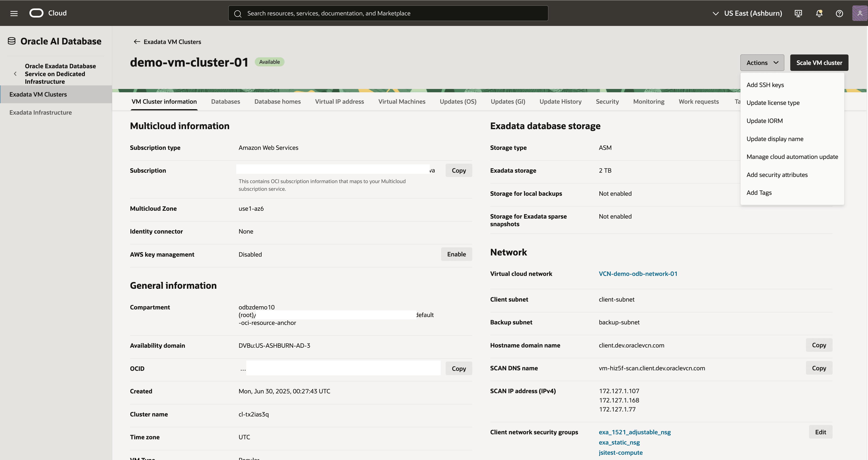Click the use1-az6 Multicloud Zone value
Image resolution: width=868 pixels, height=460 pixels.
coord(251,208)
